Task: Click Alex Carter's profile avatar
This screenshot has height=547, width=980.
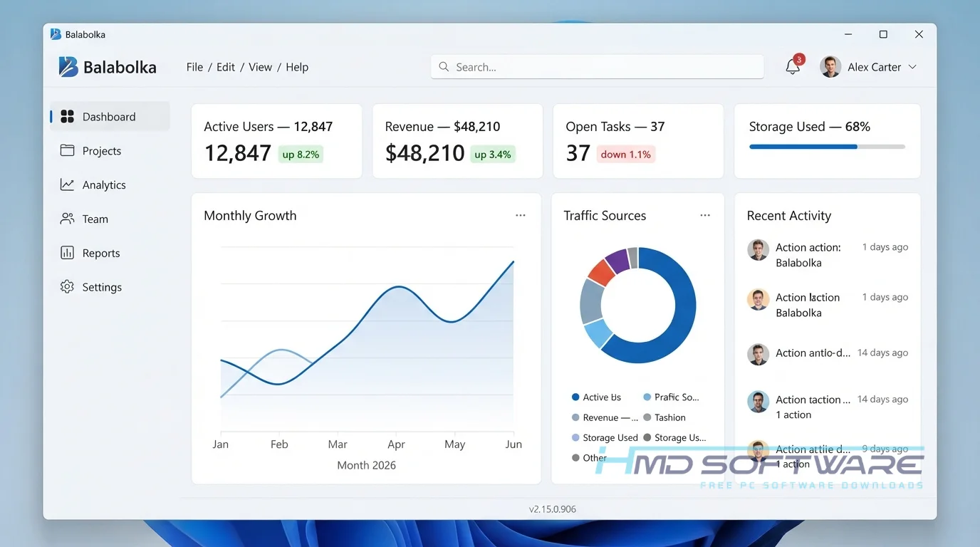Action: (x=830, y=67)
